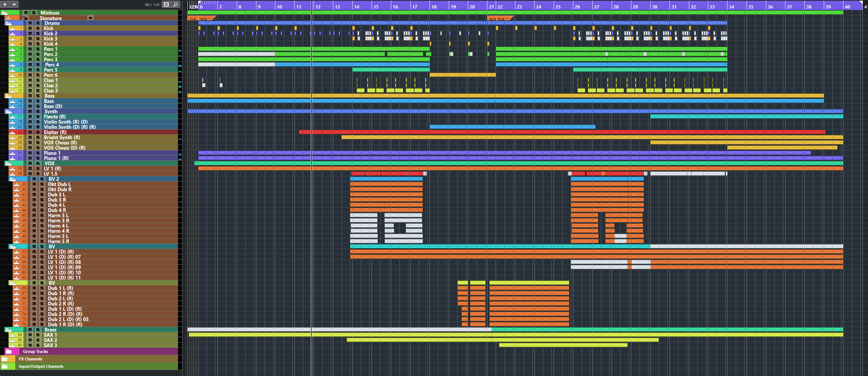This screenshot has width=868, height=376.
Task: Solo the SAX 2 track
Action: coord(38,340)
